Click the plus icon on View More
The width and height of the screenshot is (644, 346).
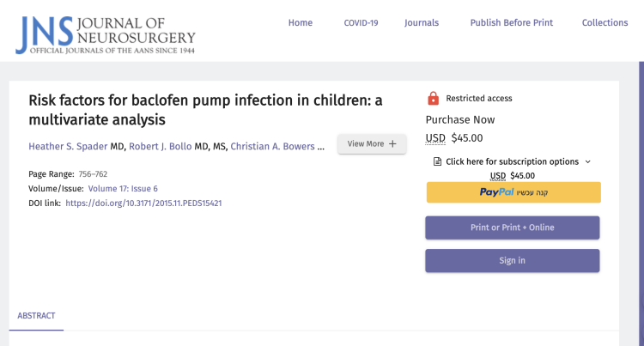click(x=392, y=144)
